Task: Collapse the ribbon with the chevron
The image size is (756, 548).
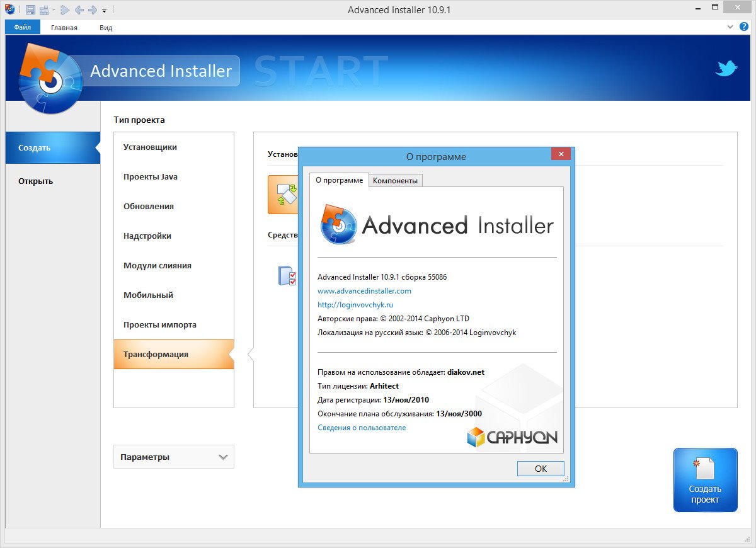Action: pos(730,26)
